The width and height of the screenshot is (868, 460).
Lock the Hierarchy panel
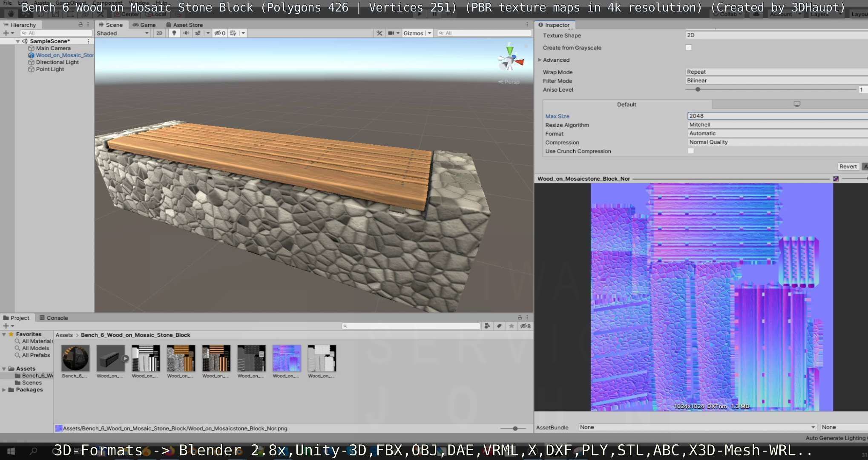(80, 25)
